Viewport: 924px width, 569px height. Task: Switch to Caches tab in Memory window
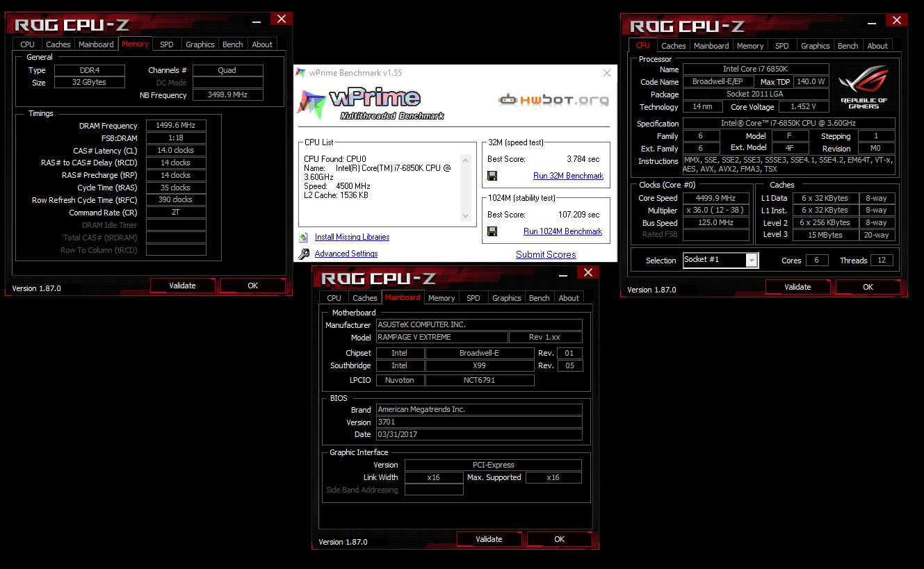coord(58,44)
